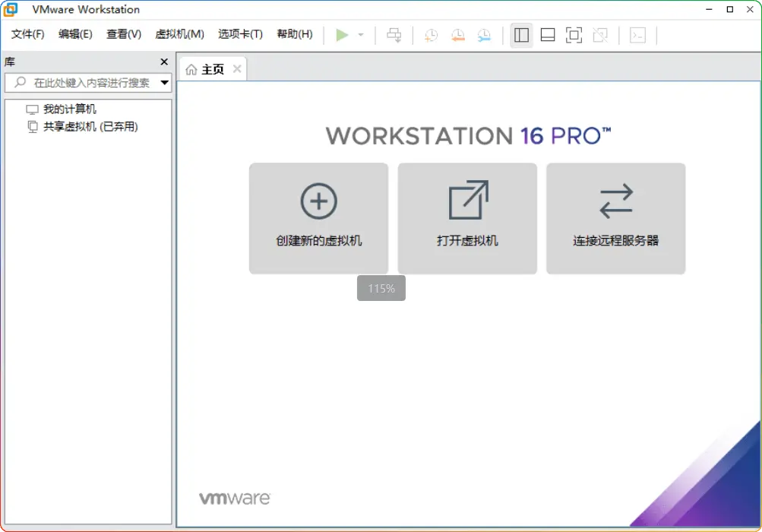Click the search magnifier icon in library

20,82
